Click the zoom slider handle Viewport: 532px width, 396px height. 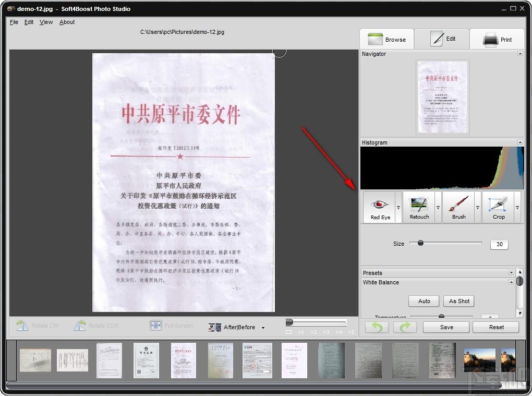pyautogui.click(x=289, y=322)
